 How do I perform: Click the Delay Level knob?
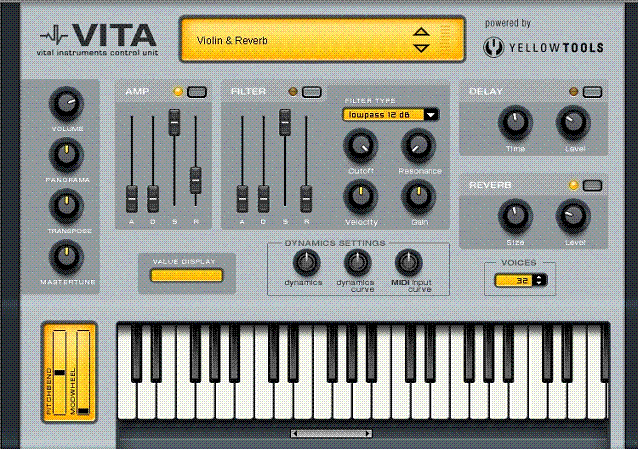coord(573,123)
